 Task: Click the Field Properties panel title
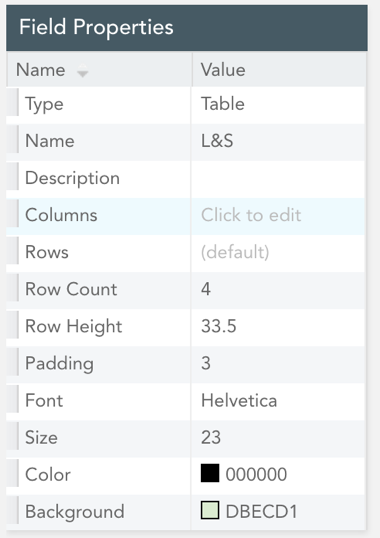click(x=96, y=27)
